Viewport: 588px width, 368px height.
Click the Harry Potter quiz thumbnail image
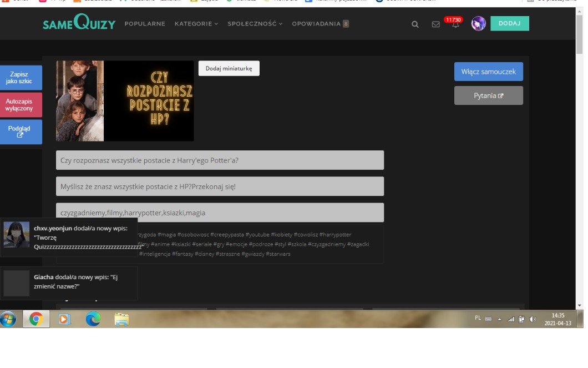pos(125,100)
